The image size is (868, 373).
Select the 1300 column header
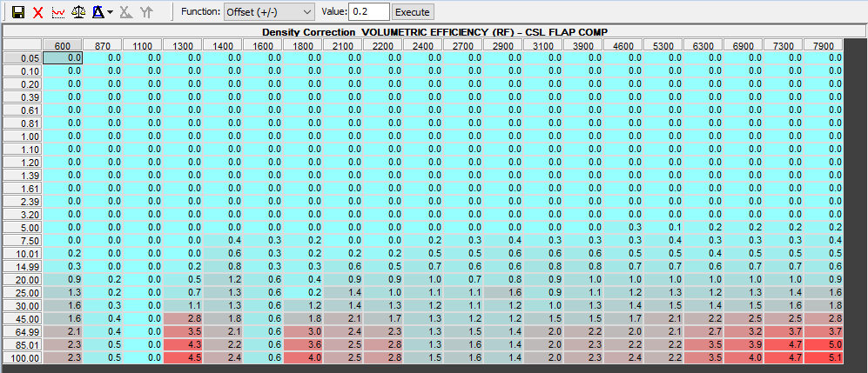[183, 45]
